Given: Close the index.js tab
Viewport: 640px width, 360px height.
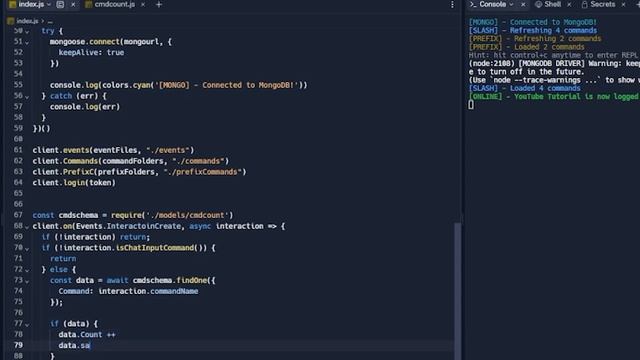Looking at the screenshot, I should pos(73,4).
